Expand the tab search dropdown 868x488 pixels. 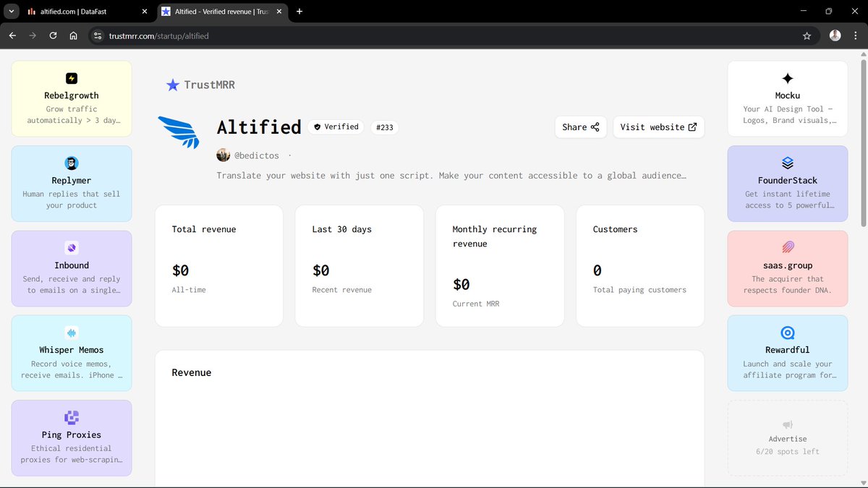point(12,12)
